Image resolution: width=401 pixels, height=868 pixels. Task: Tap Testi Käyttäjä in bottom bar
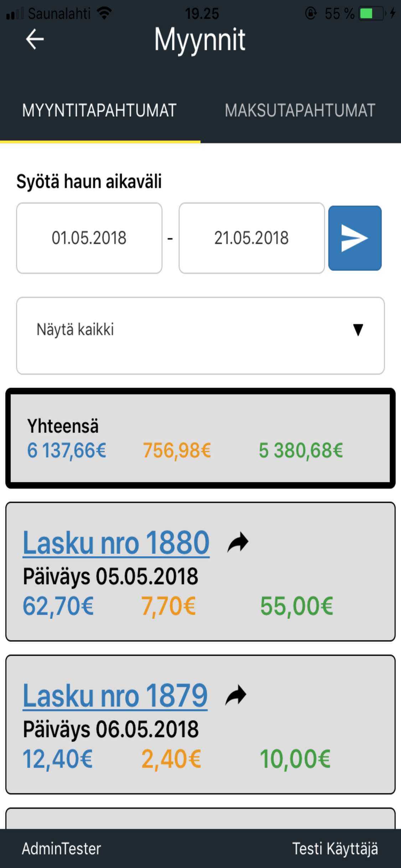[x=335, y=849]
